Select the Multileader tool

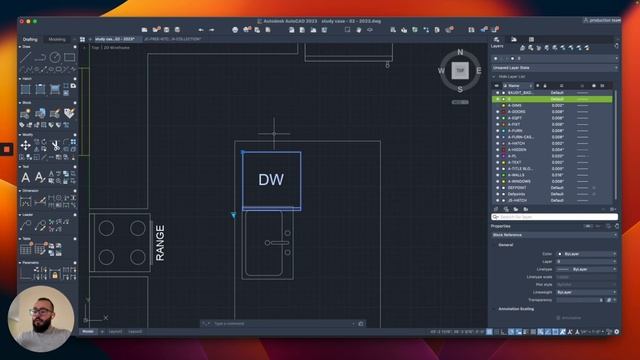point(26,225)
